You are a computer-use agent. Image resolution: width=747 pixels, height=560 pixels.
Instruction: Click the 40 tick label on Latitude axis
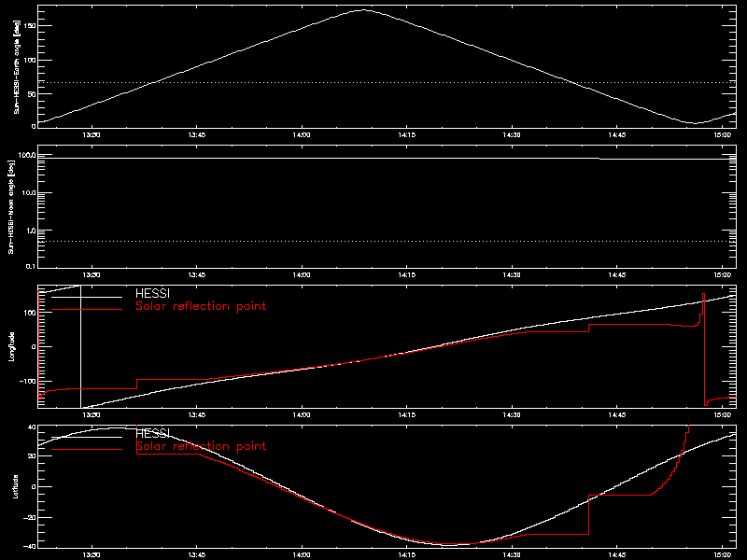tap(32, 427)
